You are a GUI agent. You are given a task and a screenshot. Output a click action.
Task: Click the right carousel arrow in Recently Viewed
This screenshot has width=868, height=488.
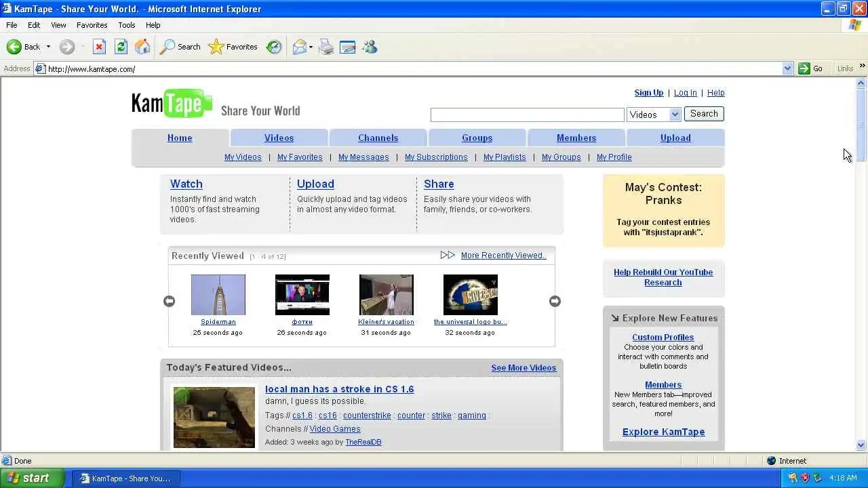pos(555,301)
